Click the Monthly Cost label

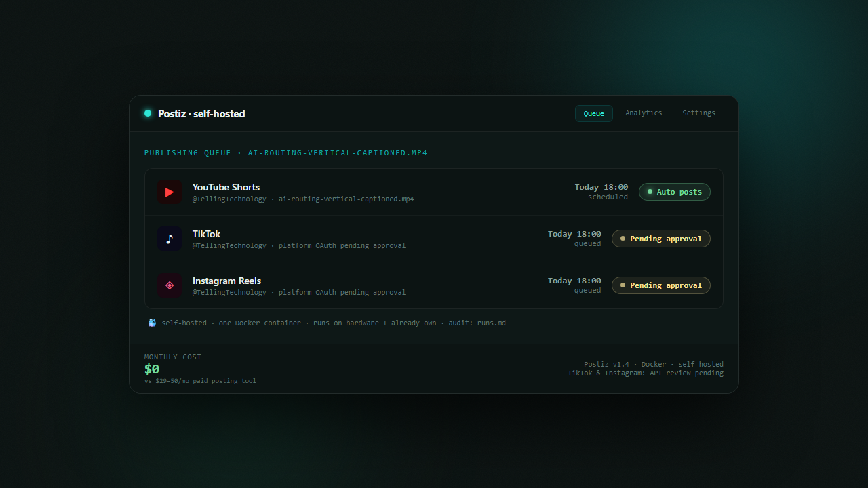coord(173,357)
